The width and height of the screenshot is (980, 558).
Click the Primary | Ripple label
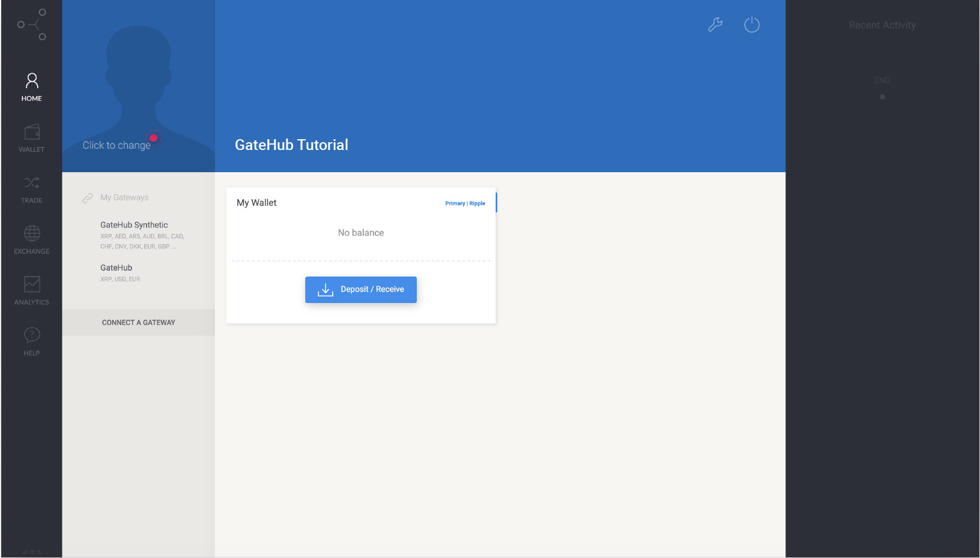[x=465, y=203]
